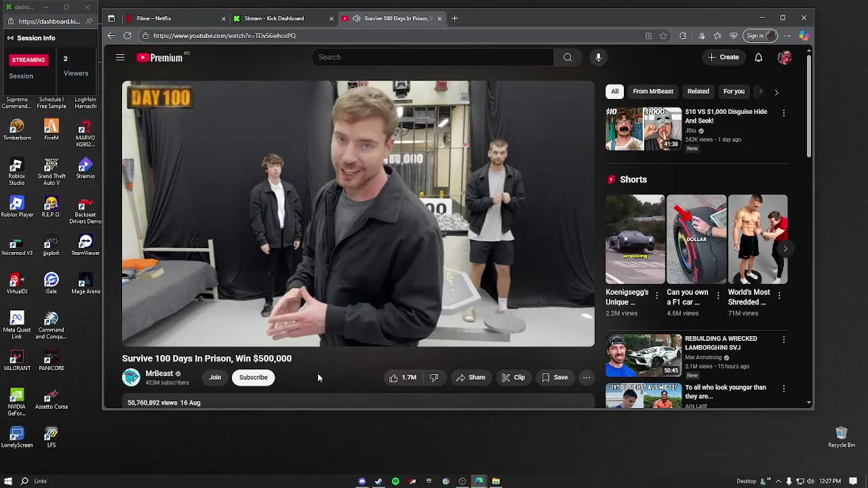This screenshot has width=868, height=488.
Task: Select the VALORANT desktop icon
Action: click(17, 361)
